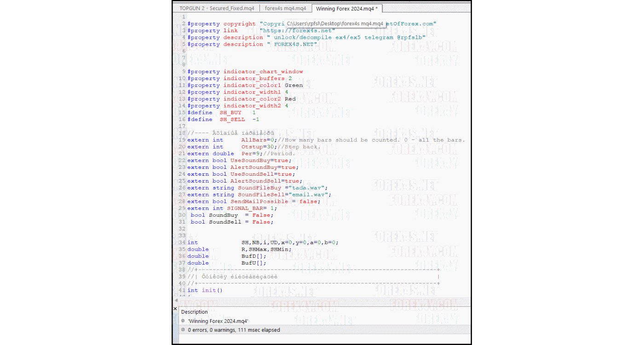Screen dimensions: 644x345
Task: Click the tooltip showing the forex4s mq4.mq4 file path
Action: coord(334,23)
